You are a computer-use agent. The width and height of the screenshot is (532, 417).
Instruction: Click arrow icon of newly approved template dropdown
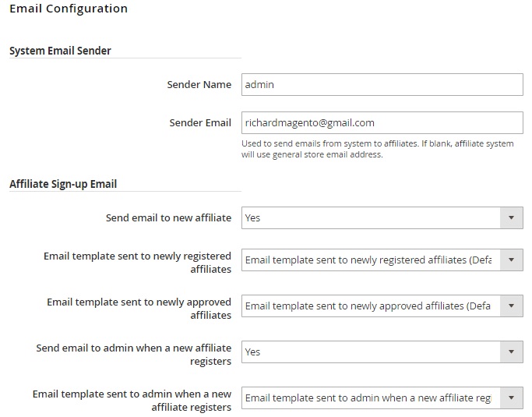(x=511, y=306)
